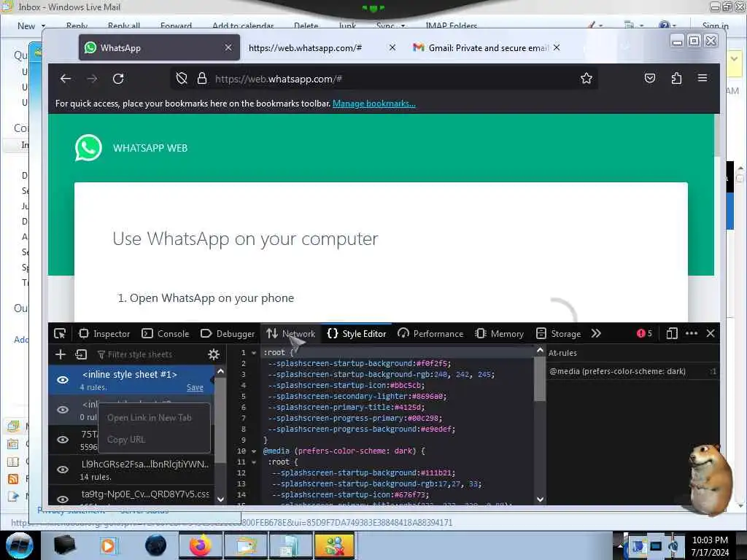This screenshot has height=560, width=747.
Task: Import a style sheet file icon
Action: [x=81, y=354]
